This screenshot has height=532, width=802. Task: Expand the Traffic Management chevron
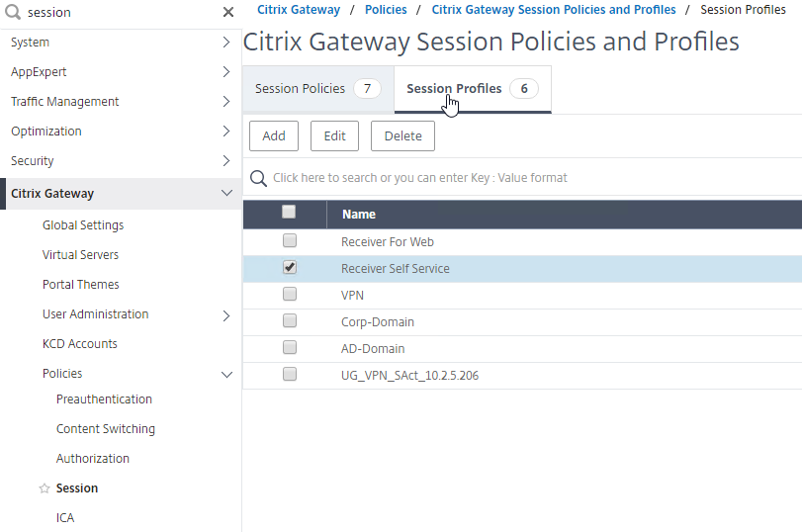point(226,102)
